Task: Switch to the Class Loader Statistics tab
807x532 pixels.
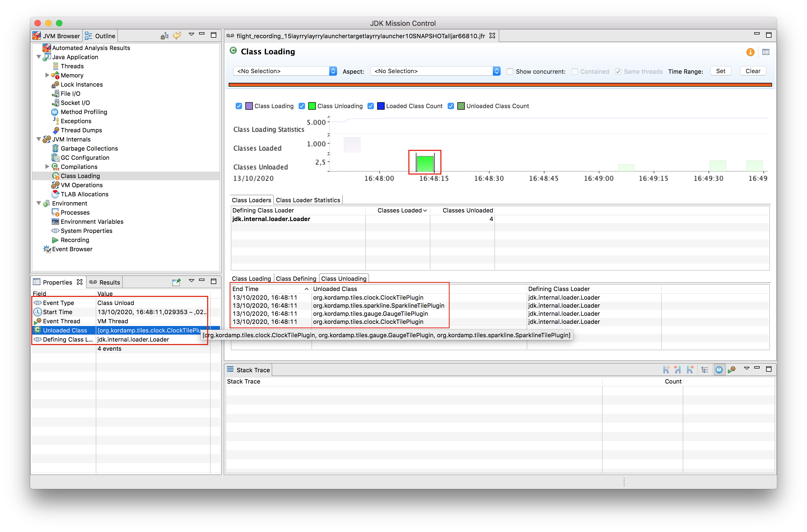Action: click(x=308, y=200)
